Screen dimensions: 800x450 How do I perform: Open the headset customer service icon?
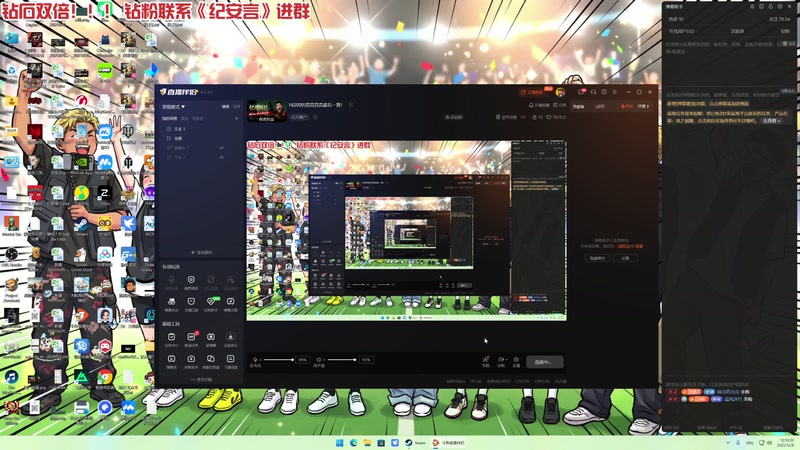tap(593, 92)
